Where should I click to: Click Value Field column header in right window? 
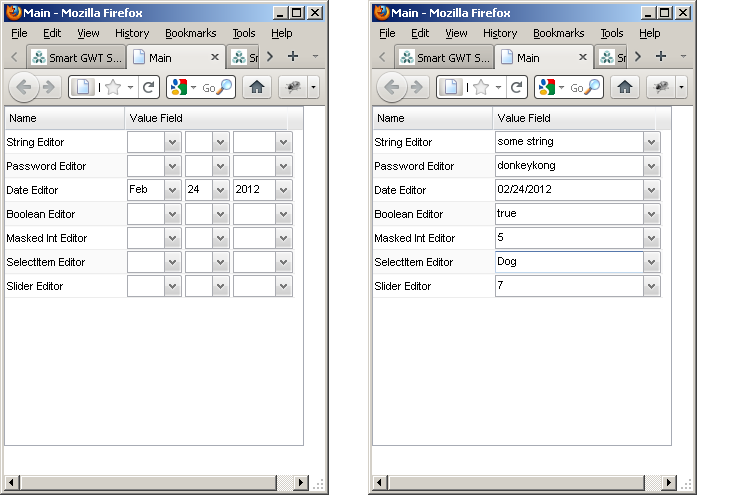[523, 118]
